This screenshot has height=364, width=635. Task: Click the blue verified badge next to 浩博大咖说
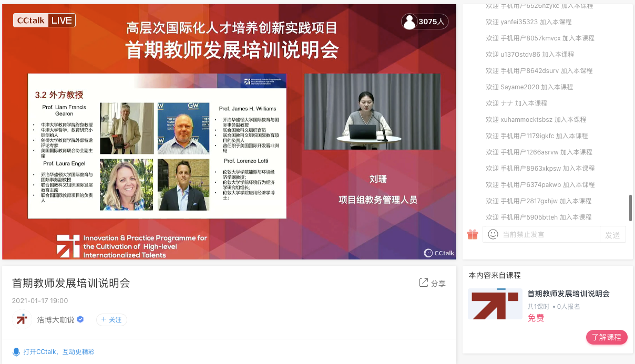coord(79,319)
